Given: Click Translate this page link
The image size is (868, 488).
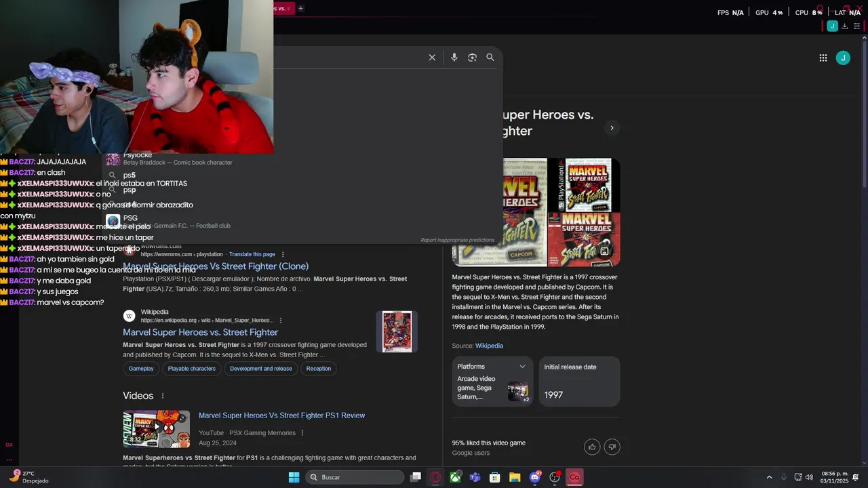Looking at the screenshot, I should tap(252, 254).
